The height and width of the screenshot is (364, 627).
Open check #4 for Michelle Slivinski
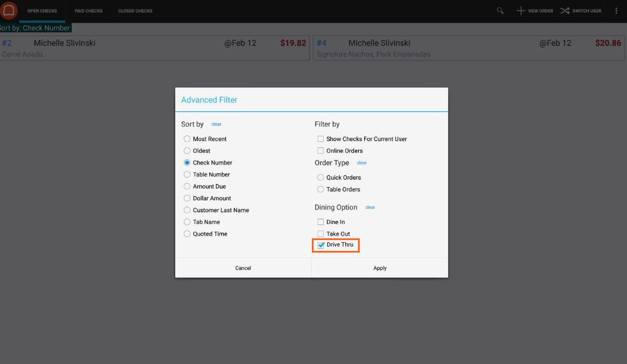click(469, 48)
